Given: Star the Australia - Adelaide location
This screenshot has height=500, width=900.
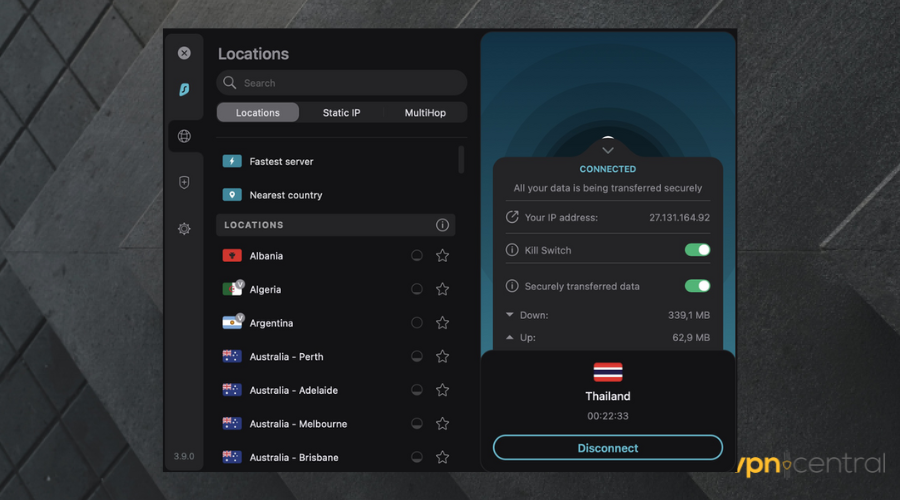Looking at the screenshot, I should [442, 390].
